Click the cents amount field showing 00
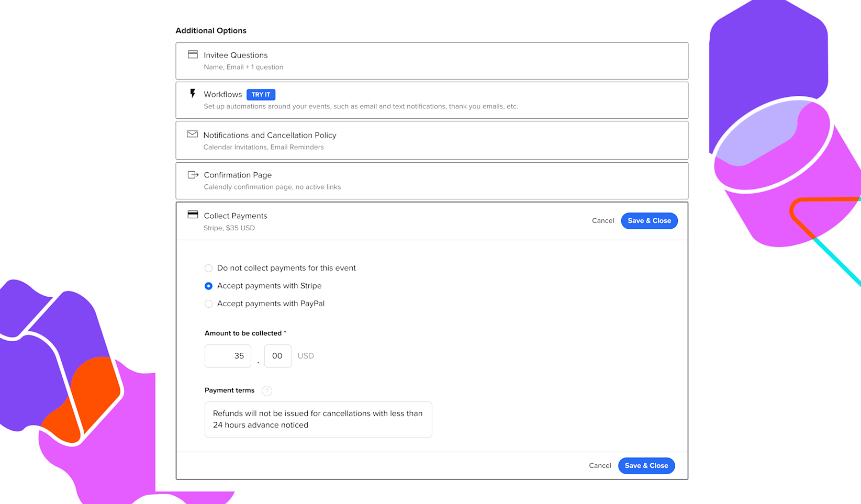 click(277, 356)
